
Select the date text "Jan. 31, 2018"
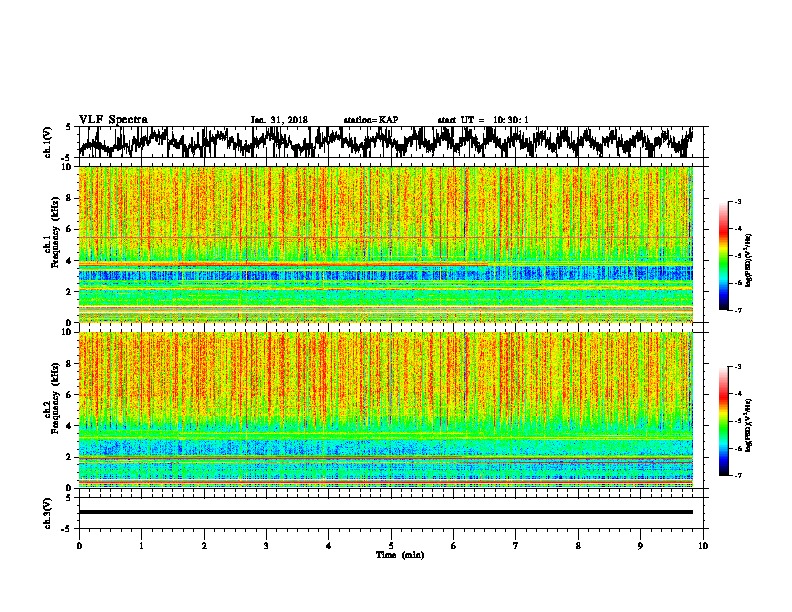pyautogui.click(x=279, y=120)
